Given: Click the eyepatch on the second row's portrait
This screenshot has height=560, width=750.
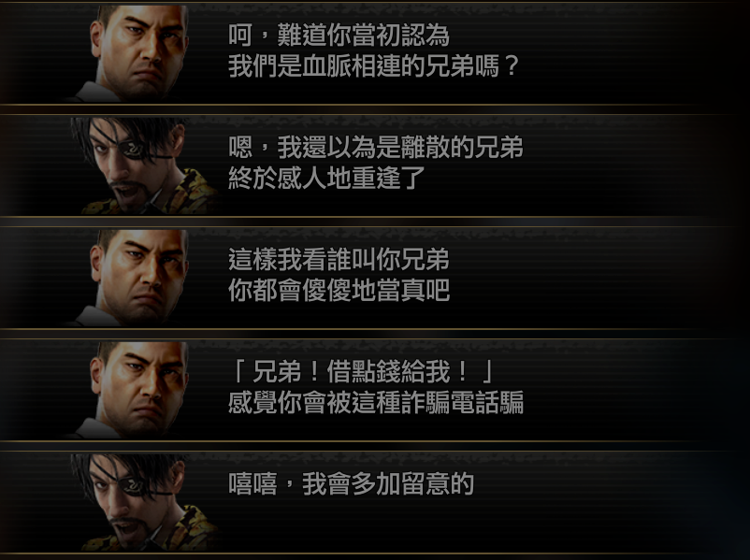Looking at the screenshot, I should pos(130,149).
